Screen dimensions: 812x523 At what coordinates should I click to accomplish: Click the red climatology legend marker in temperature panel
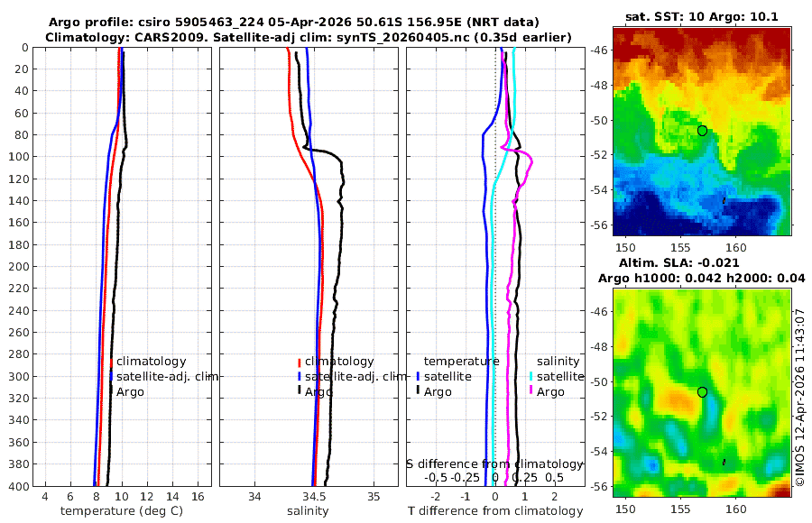(111, 362)
